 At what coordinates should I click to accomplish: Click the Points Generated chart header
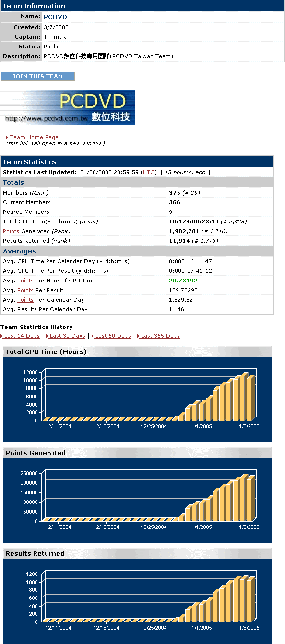click(x=137, y=453)
